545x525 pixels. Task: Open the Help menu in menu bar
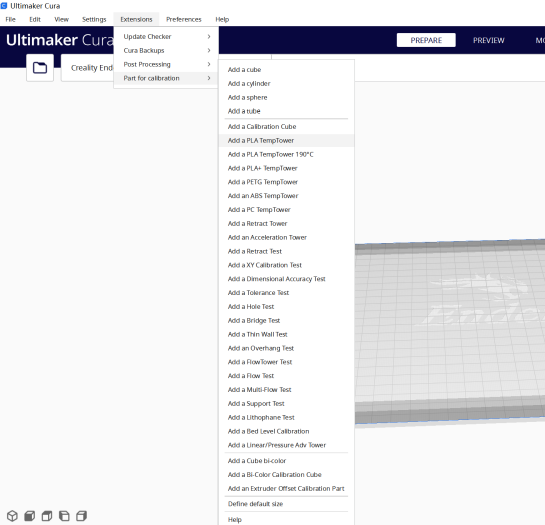(222, 19)
